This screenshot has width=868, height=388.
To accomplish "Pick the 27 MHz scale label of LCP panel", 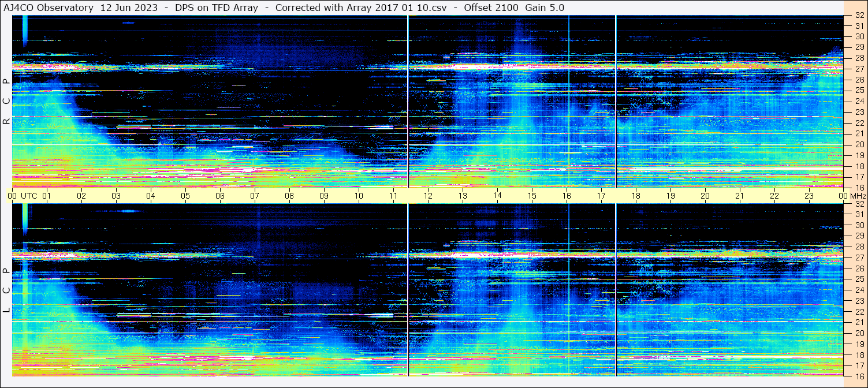I will pyautogui.click(x=859, y=258).
